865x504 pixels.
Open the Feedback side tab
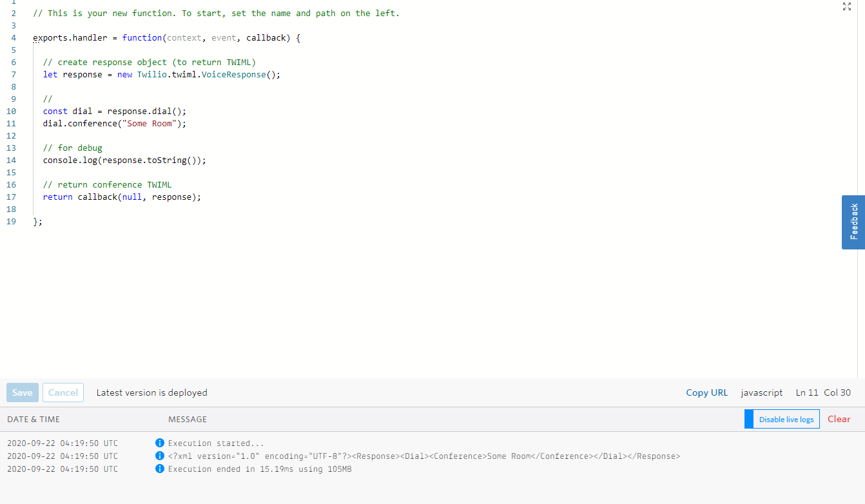click(853, 222)
